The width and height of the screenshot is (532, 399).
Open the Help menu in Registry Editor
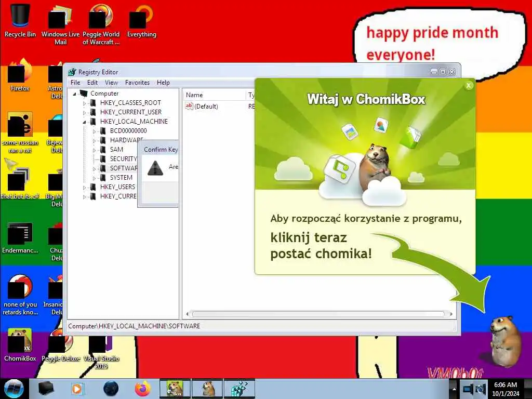coord(163,83)
